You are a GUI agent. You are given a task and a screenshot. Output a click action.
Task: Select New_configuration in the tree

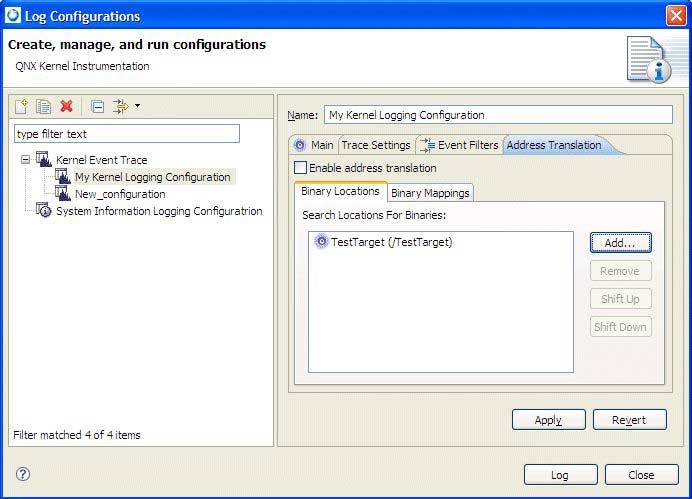click(x=120, y=194)
